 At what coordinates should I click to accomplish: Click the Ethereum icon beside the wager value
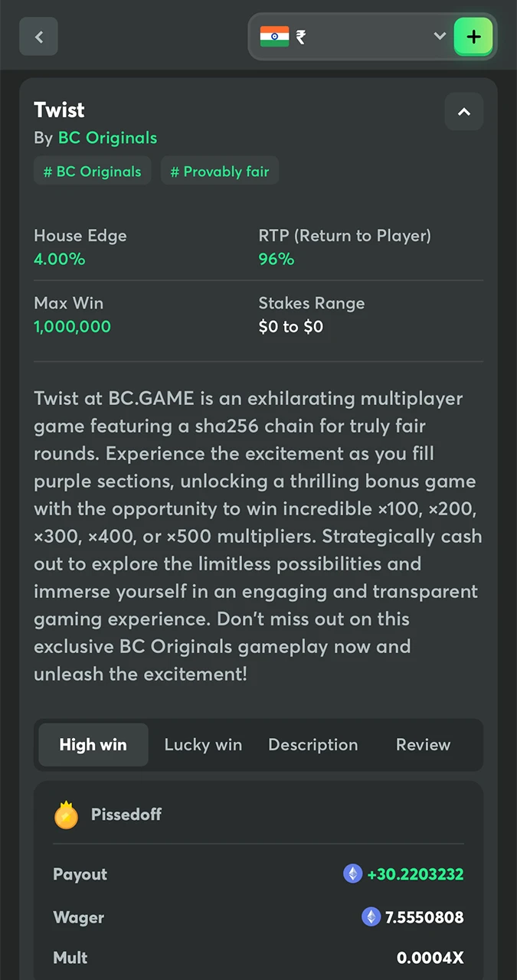[x=371, y=916]
